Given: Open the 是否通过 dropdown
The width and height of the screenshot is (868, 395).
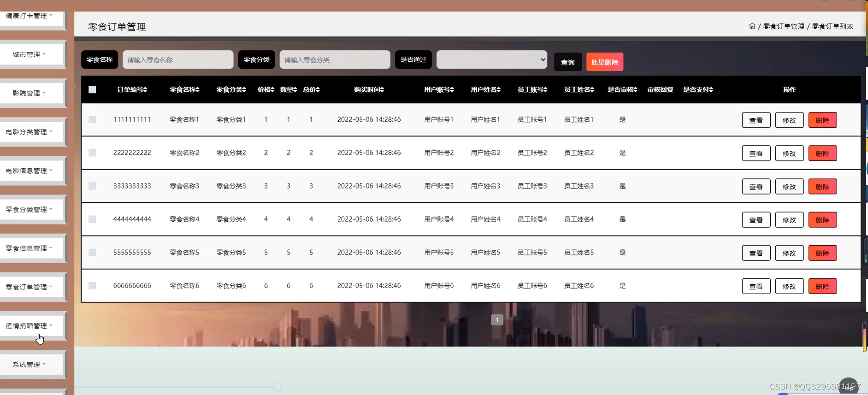Looking at the screenshot, I should point(492,59).
